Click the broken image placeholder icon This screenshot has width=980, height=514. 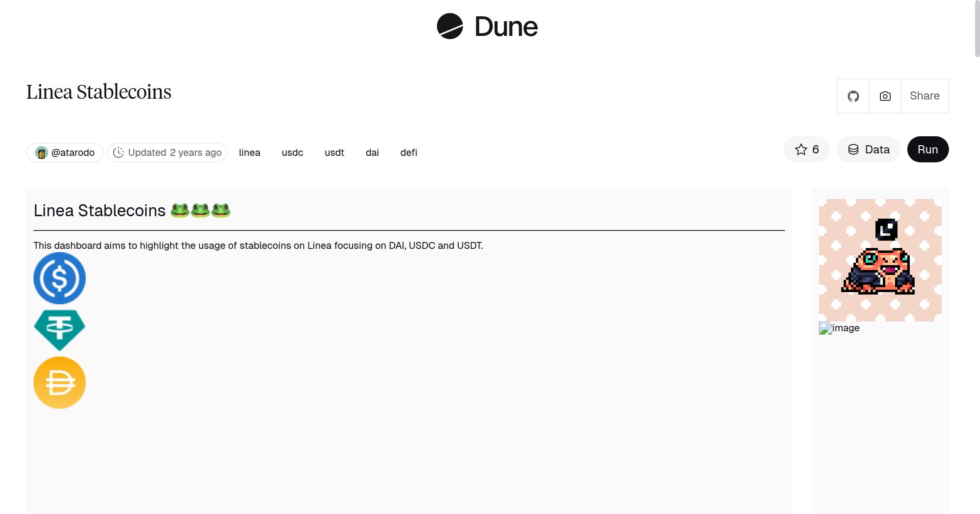(x=825, y=328)
